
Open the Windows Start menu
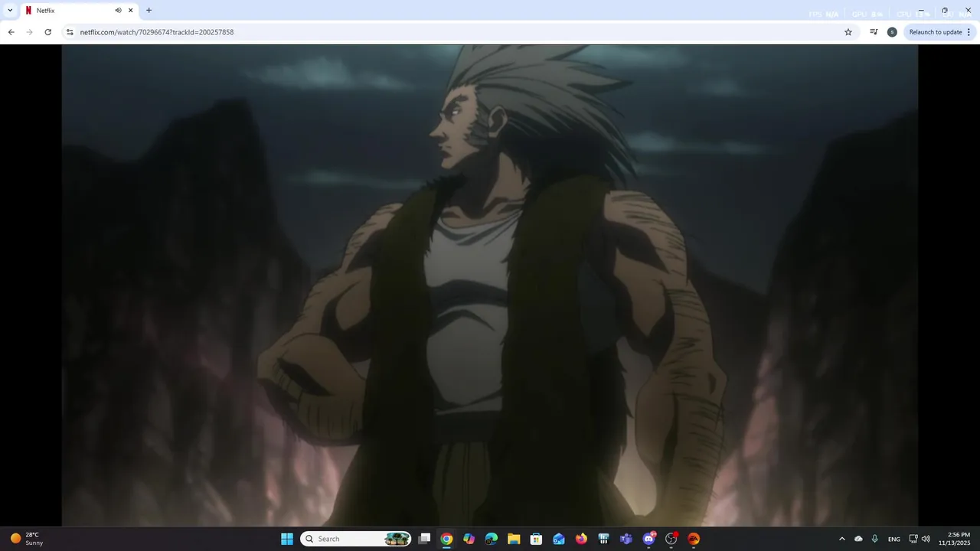(x=287, y=539)
